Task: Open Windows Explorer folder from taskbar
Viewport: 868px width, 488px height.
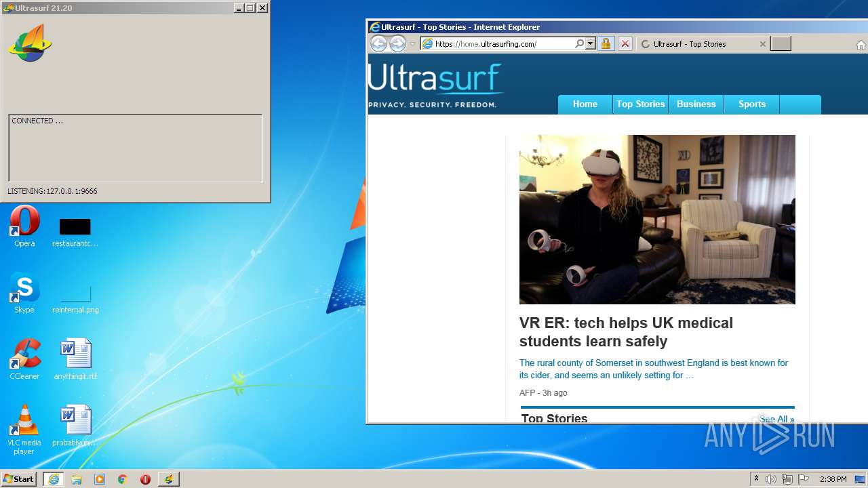Action: pos(77,479)
